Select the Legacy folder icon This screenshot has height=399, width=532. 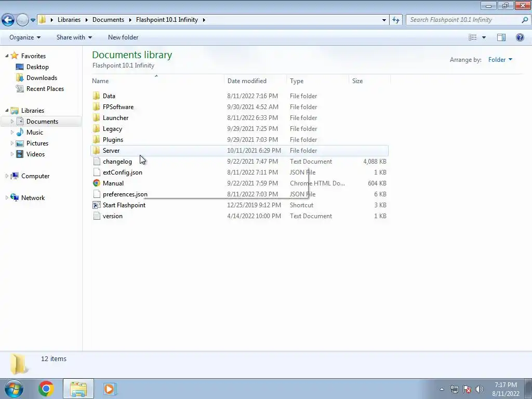point(96,129)
